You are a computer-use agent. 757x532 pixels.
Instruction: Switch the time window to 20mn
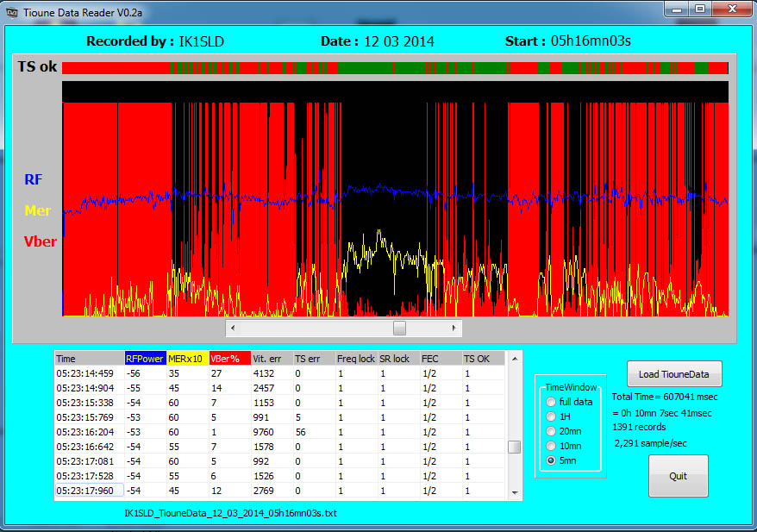click(550, 431)
